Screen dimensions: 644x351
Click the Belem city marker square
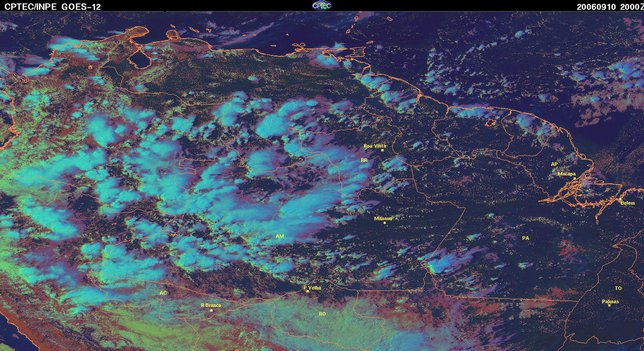pyautogui.click(x=620, y=199)
